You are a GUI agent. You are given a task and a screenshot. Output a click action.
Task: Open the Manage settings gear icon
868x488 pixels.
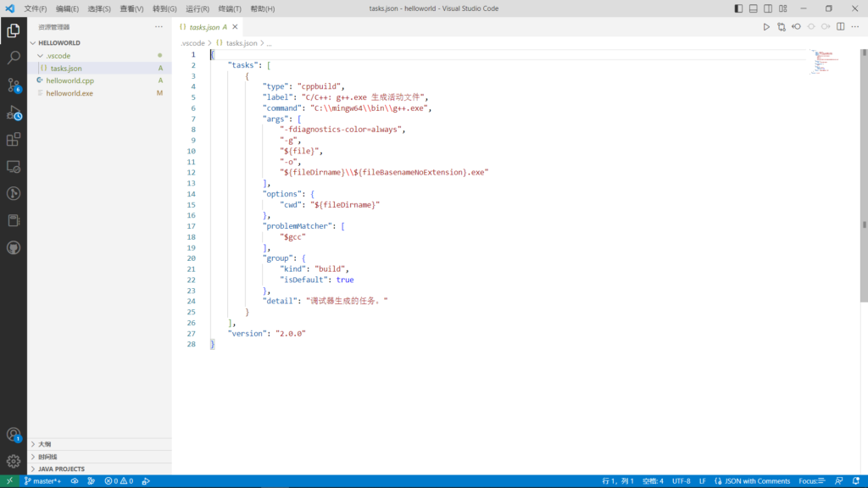[x=14, y=461]
